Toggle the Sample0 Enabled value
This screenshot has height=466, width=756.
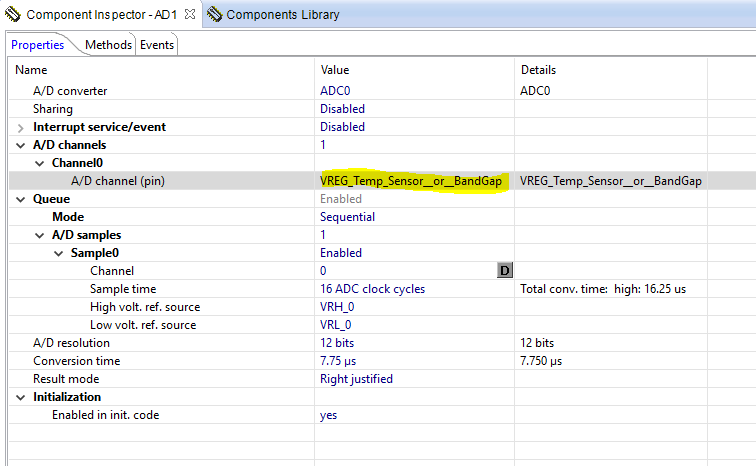click(341, 253)
